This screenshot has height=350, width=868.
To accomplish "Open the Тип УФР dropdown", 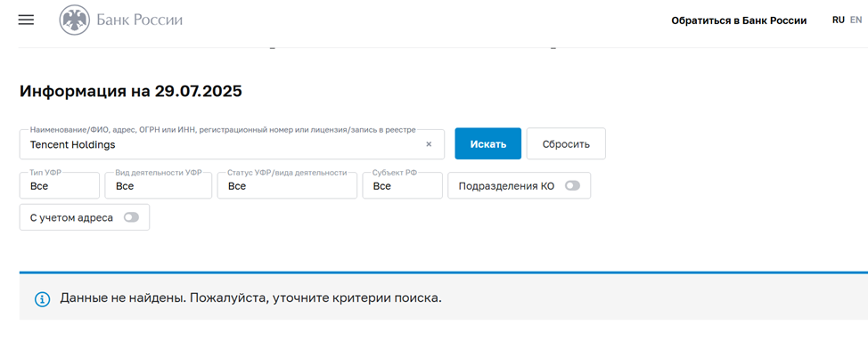I will coord(59,186).
